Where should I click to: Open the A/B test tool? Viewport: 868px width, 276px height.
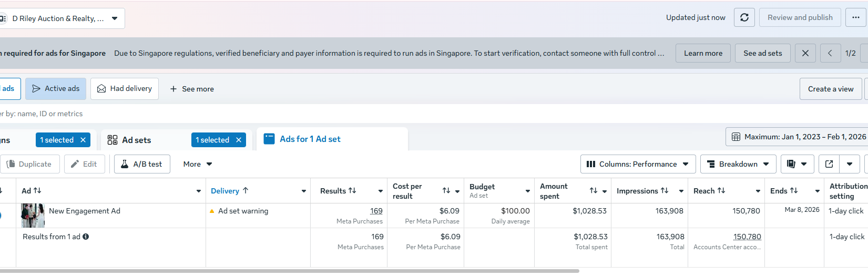tap(142, 164)
